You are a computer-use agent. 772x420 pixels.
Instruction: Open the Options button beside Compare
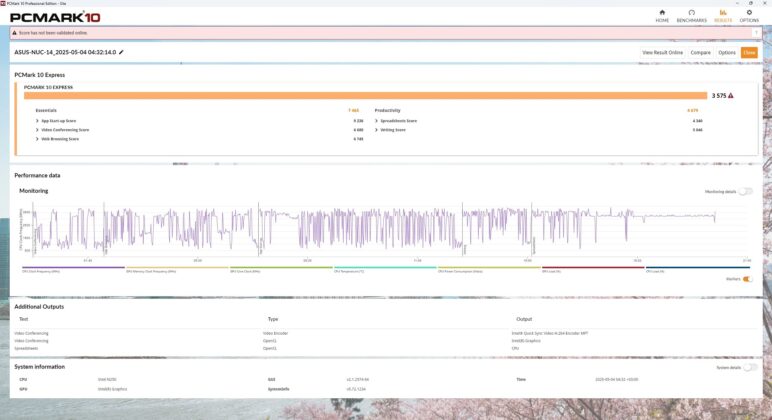pyautogui.click(x=727, y=53)
